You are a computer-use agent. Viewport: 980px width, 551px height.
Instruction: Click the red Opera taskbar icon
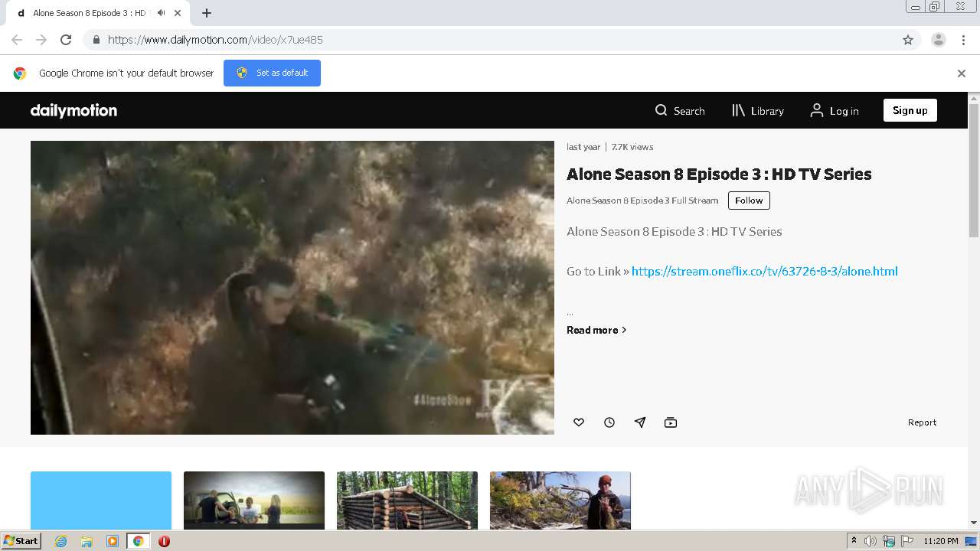[164, 541]
